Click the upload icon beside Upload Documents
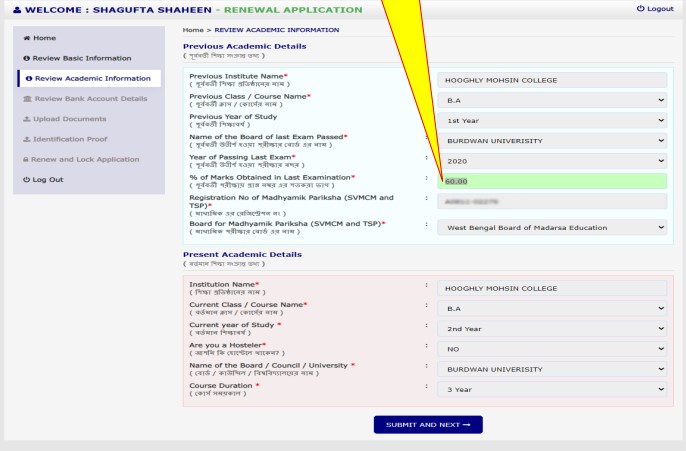This screenshot has height=451, width=686. click(x=27, y=119)
